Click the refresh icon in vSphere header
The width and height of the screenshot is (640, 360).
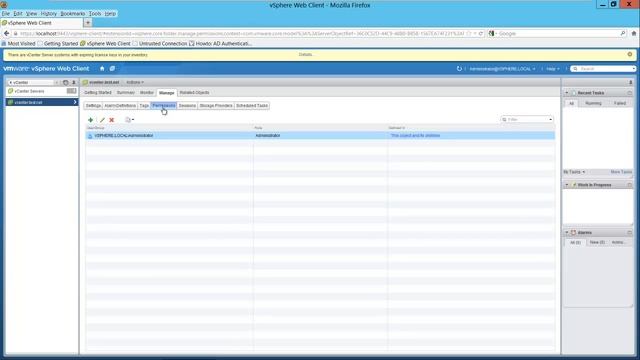(459, 69)
